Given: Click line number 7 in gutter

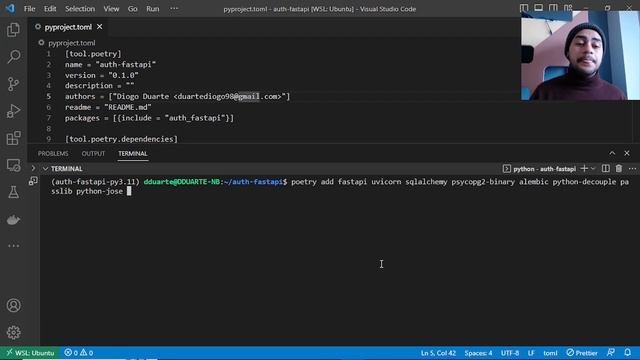Looking at the screenshot, I should 49,118.
